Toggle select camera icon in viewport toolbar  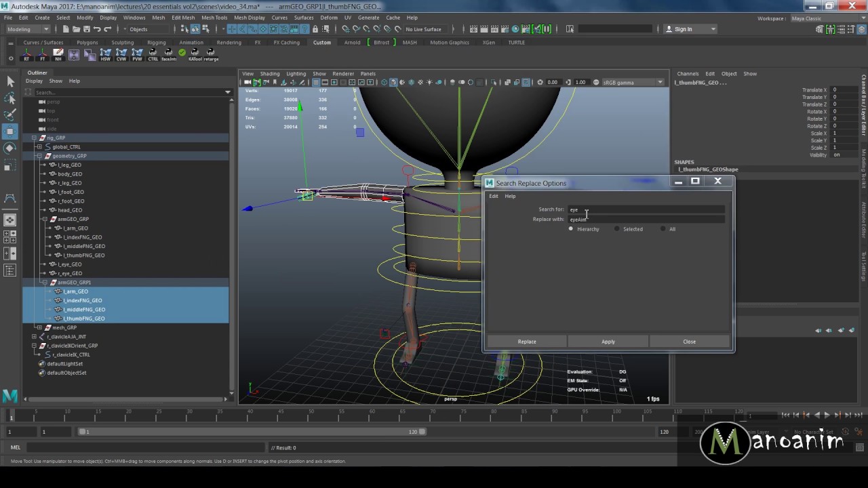point(248,83)
